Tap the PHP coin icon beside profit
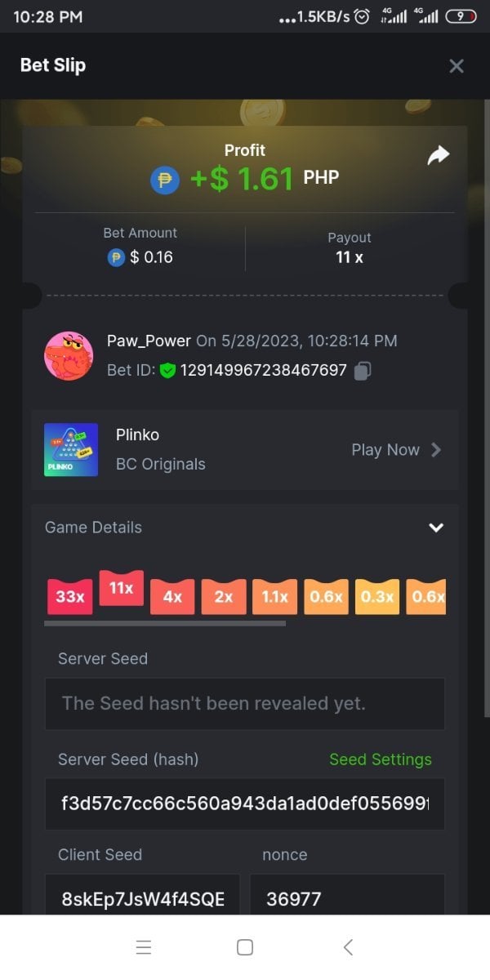490x980 pixels. click(x=165, y=179)
